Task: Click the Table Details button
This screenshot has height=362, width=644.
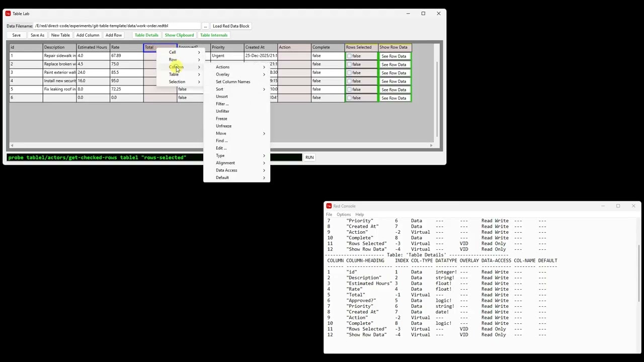Action: 146,35
